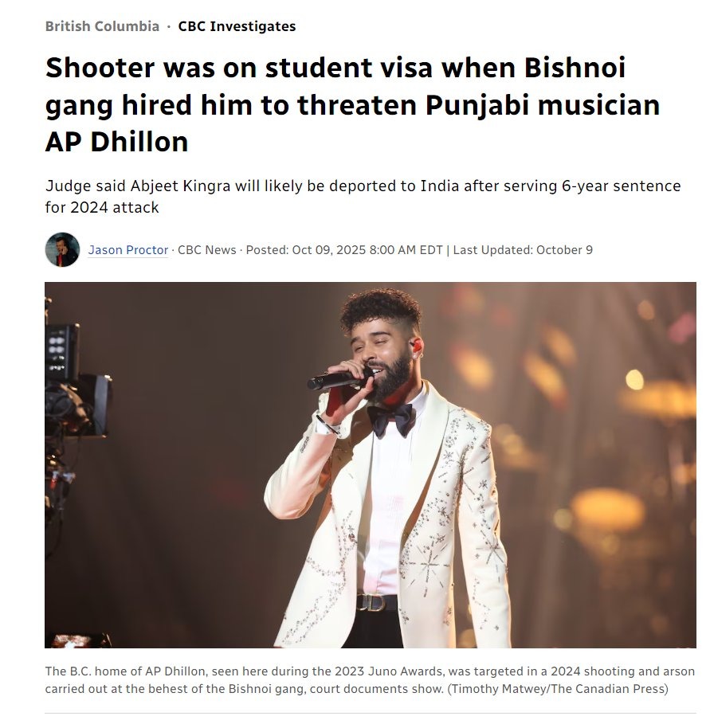Viewport: 710px width, 728px height.
Task: Click the belt buckle in the photo
Action: click(371, 602)
